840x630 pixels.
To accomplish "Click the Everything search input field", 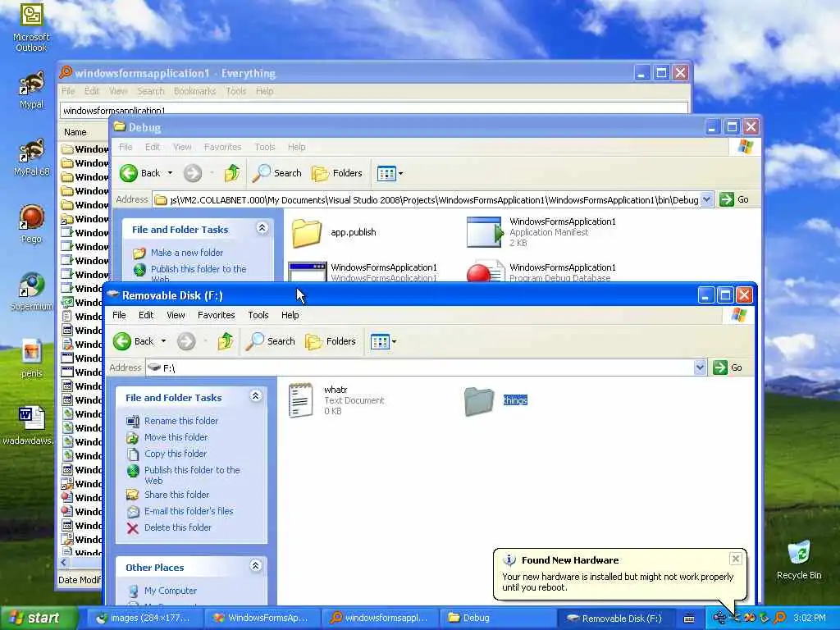I will pyautogui.click(x=374, y=110).
